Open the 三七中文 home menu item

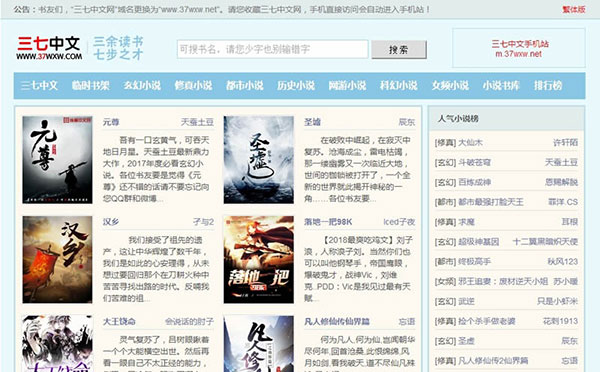pyautogui.click(x=39, y=85)
